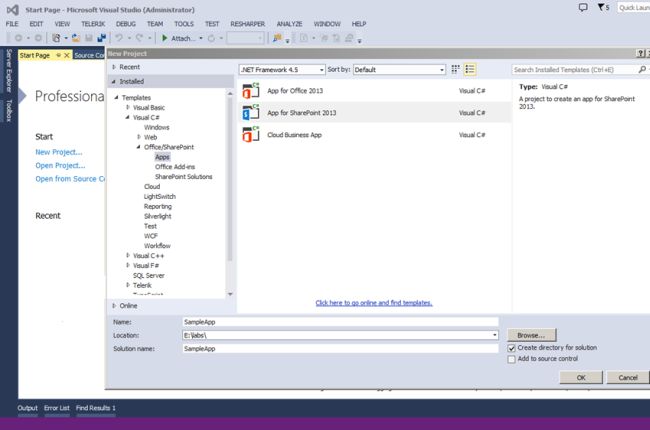Click the Redo toolbar icon

click(x=139, y=38)
